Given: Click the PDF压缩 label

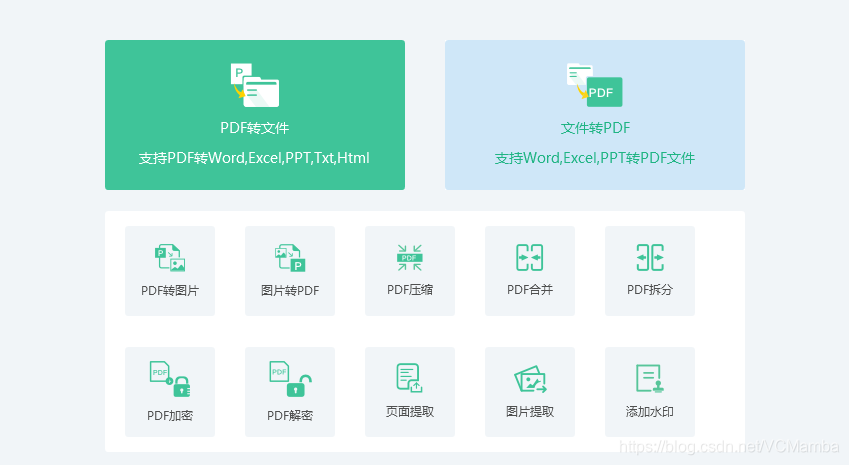Looking at the screenshot, I should click(410, 290).
